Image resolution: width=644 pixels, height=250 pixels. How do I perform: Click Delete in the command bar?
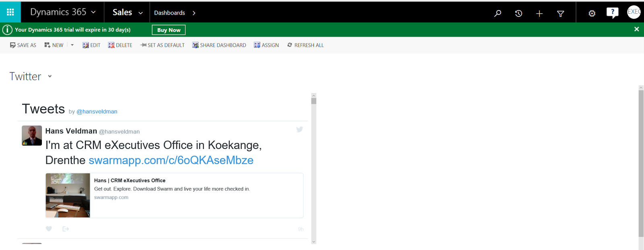pyautogui.click(x=120, y=45)
